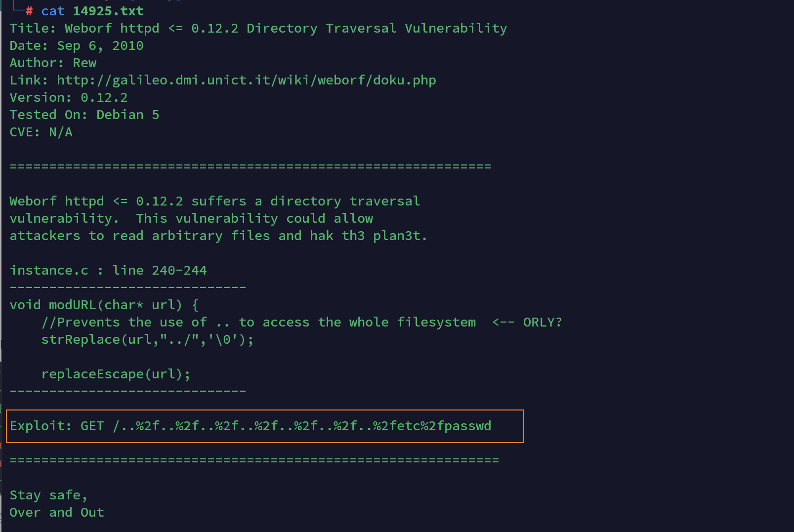794x532 pixels.
Task: Click the Over and Out line
Action: pyautogui.click(x=57, y=512)
